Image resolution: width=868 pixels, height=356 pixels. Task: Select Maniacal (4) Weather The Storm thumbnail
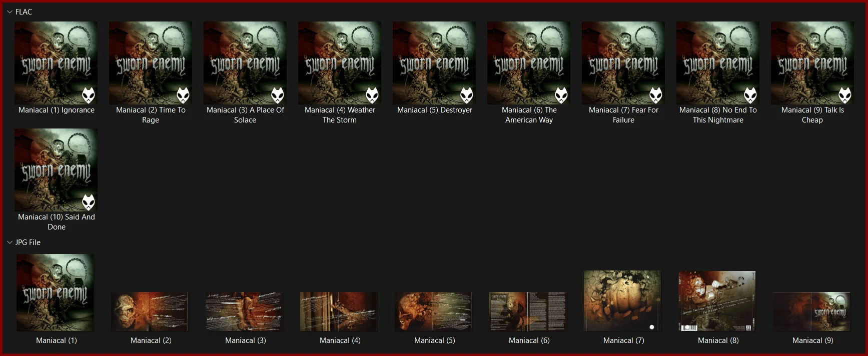(340, 63)
